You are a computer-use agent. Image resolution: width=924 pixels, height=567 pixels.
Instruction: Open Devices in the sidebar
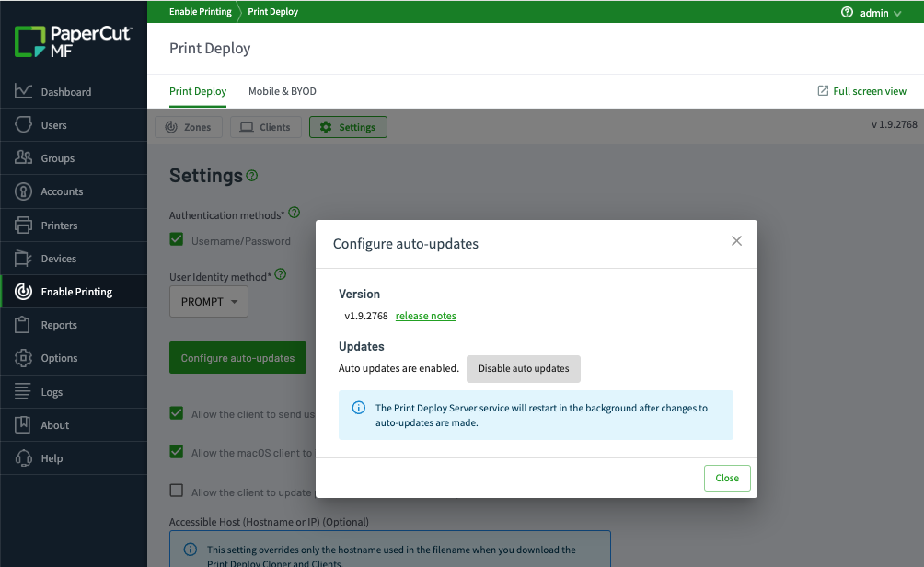tap(74, 258)
